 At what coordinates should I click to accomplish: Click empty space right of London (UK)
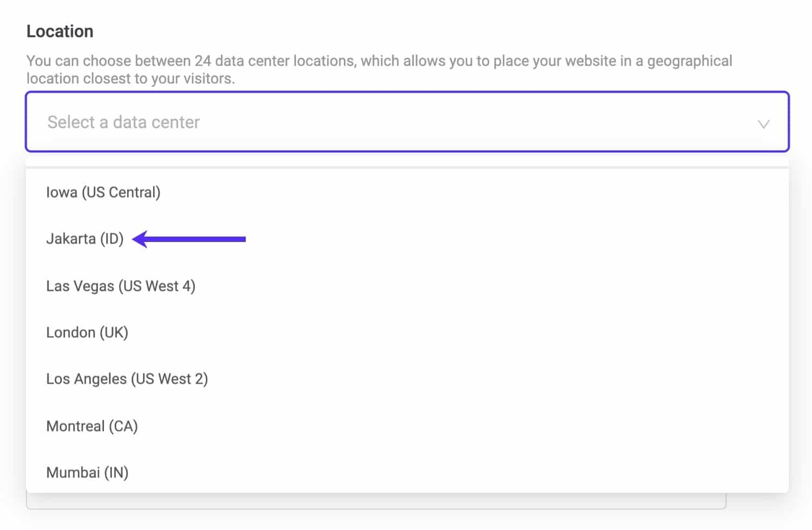[x=433, y=332]
